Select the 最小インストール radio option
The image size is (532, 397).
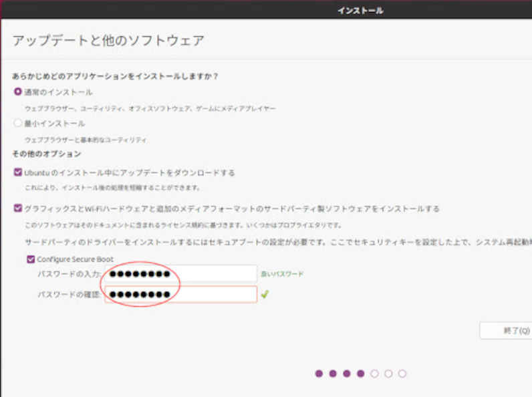pos(18,124)
